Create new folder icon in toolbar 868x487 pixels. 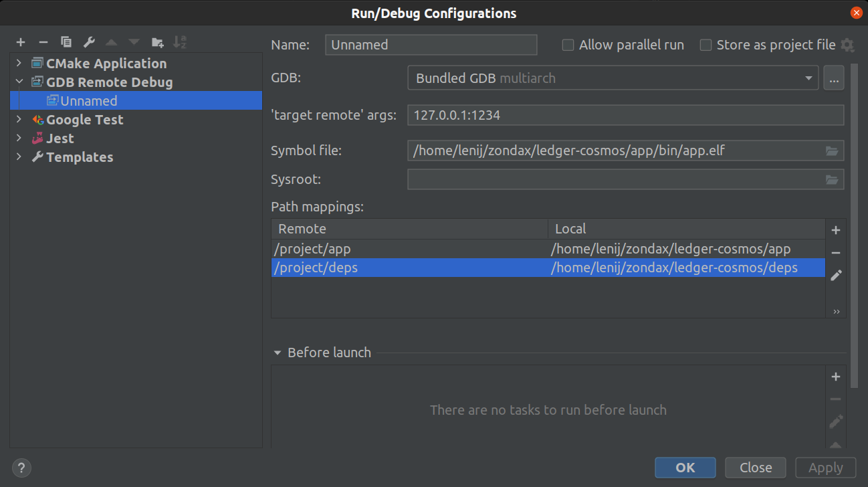click(157, 42)
